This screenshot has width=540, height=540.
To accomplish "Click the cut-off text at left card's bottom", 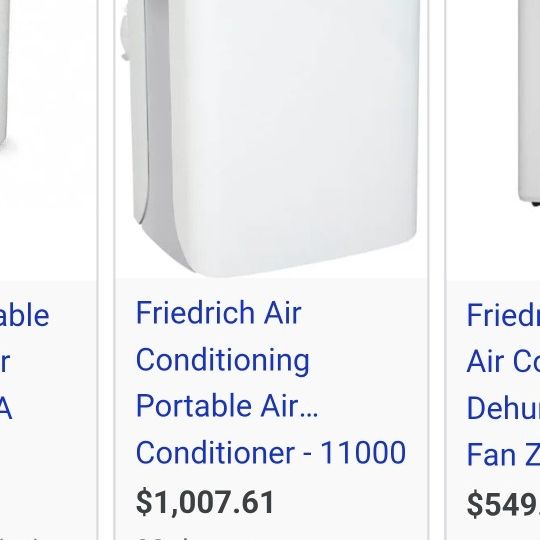I will (19, 538).
